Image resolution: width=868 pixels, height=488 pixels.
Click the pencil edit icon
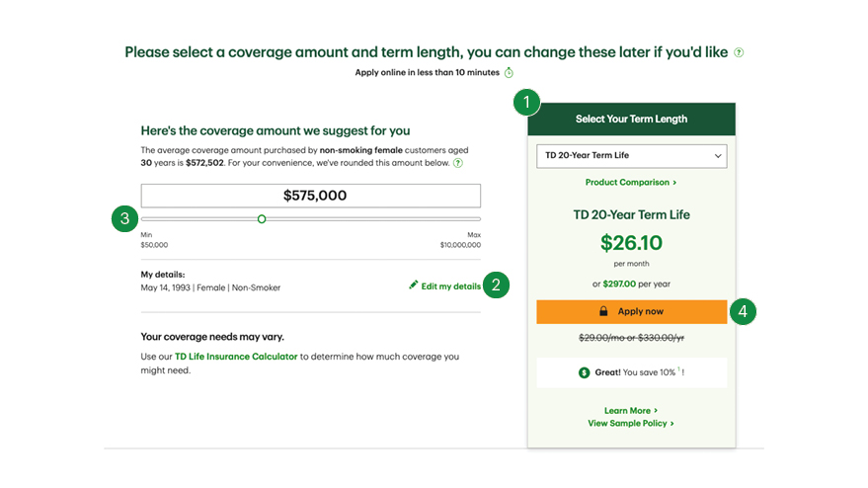click(x=413, y=285)
